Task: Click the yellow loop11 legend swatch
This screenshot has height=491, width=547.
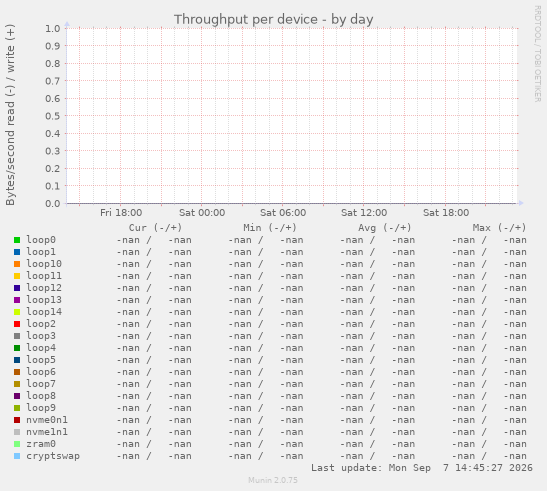Action: tap(17, 276)
